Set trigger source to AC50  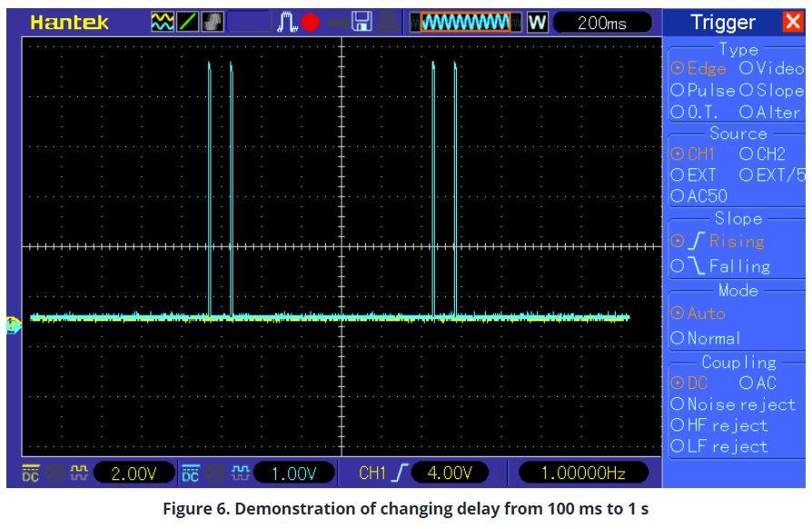699,195
